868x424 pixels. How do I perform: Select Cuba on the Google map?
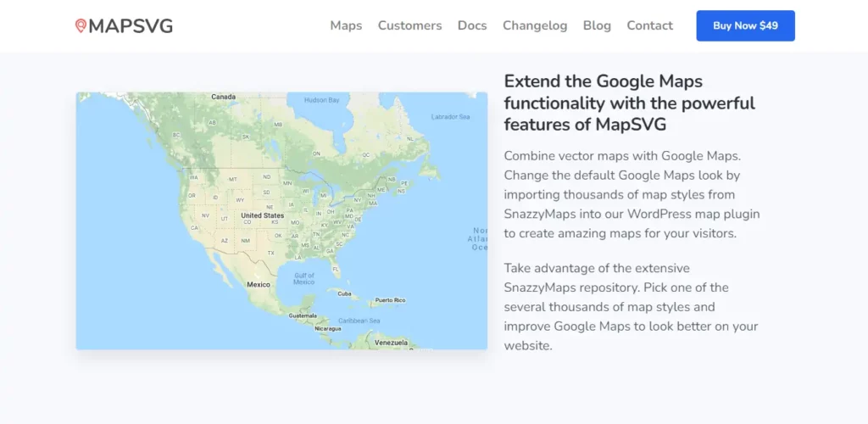(344, 293)
